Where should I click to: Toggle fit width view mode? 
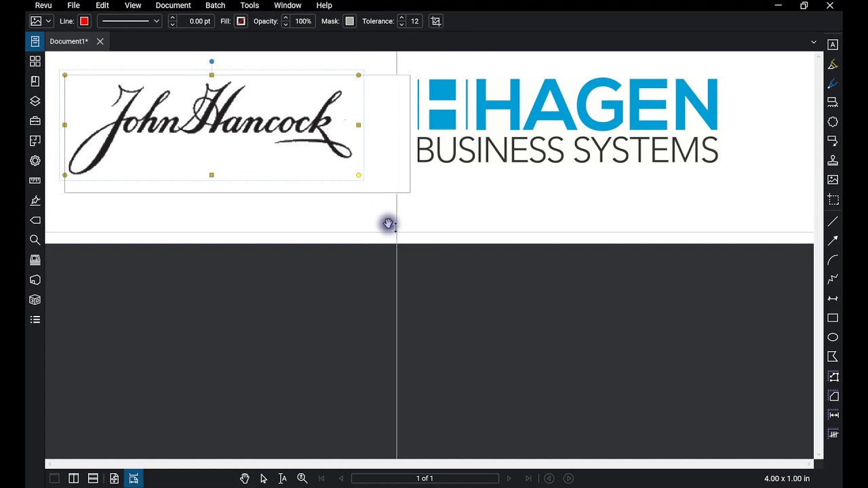coord(134,479)
